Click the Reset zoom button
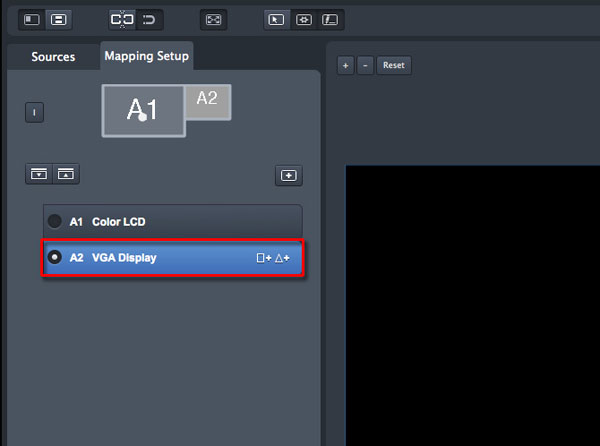The width and height of the screenshot is (600, 446). tap(394, 65)
